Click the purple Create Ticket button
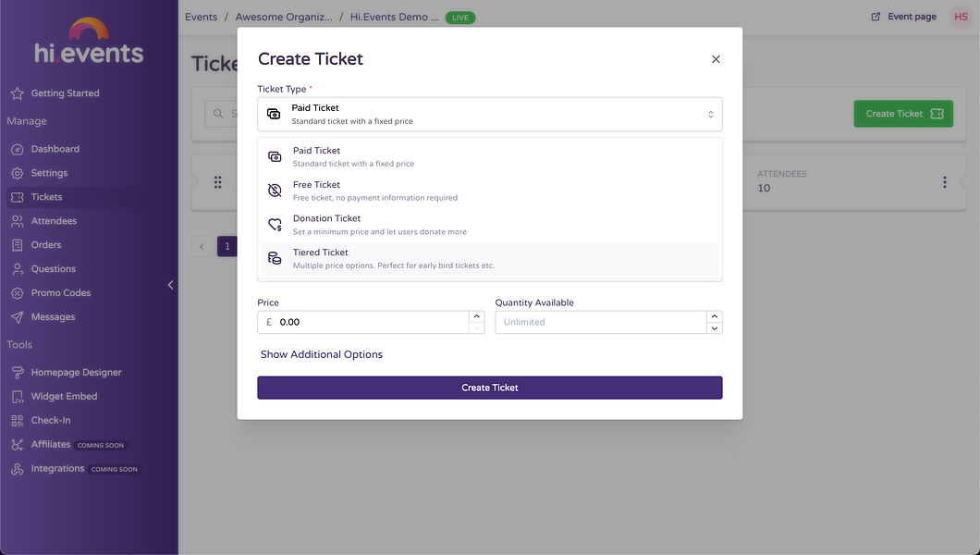This screenshot has width=980, height=555. (x=490, y=388)
